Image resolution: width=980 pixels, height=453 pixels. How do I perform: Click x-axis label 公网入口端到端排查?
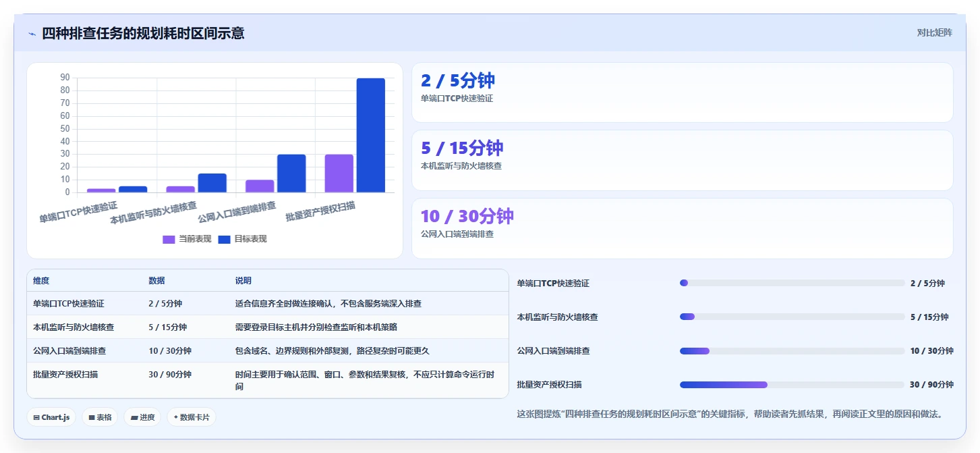(x=237, y=212)
